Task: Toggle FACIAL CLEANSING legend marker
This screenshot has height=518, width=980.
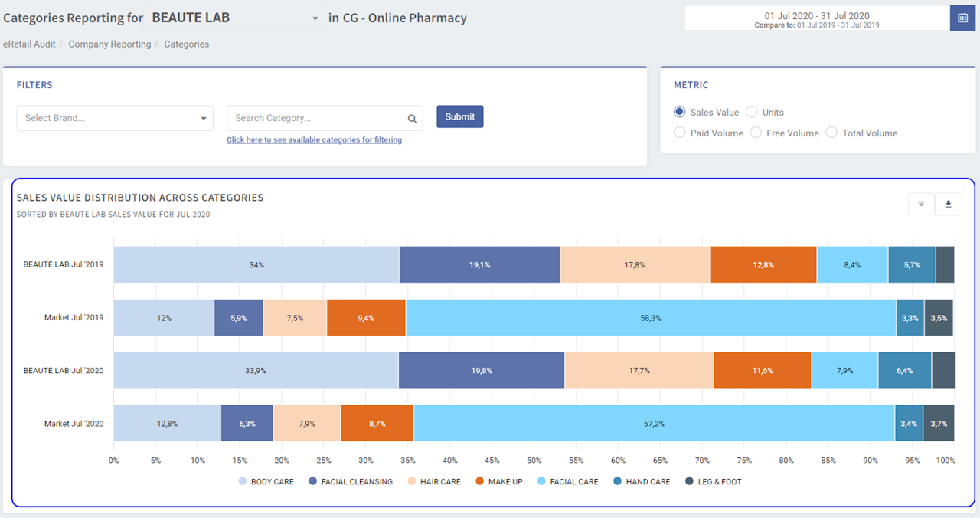Action: 313,482
